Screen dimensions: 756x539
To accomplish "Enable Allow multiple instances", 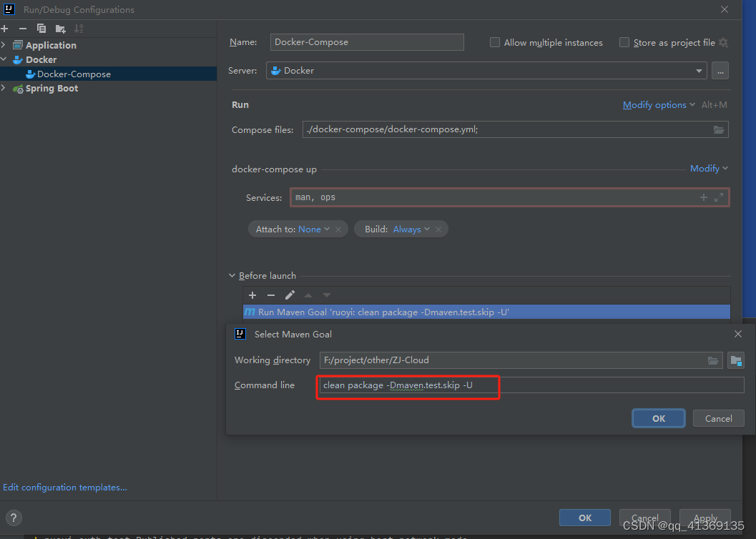I will (494, 42).
